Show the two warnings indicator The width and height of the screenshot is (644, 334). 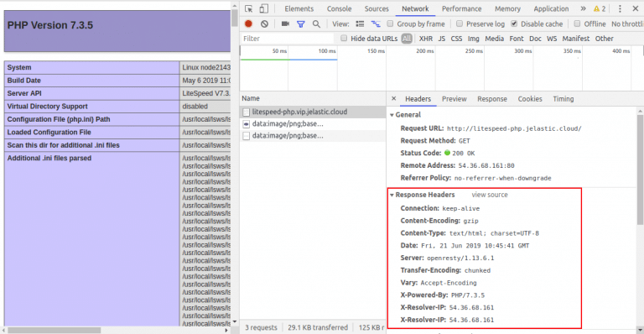coord(600,8)
